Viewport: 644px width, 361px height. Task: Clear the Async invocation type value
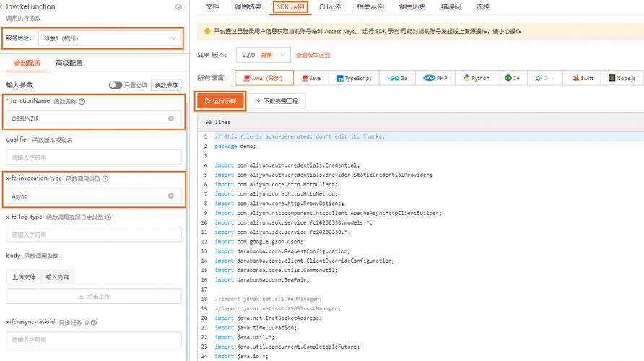(171, 196)
